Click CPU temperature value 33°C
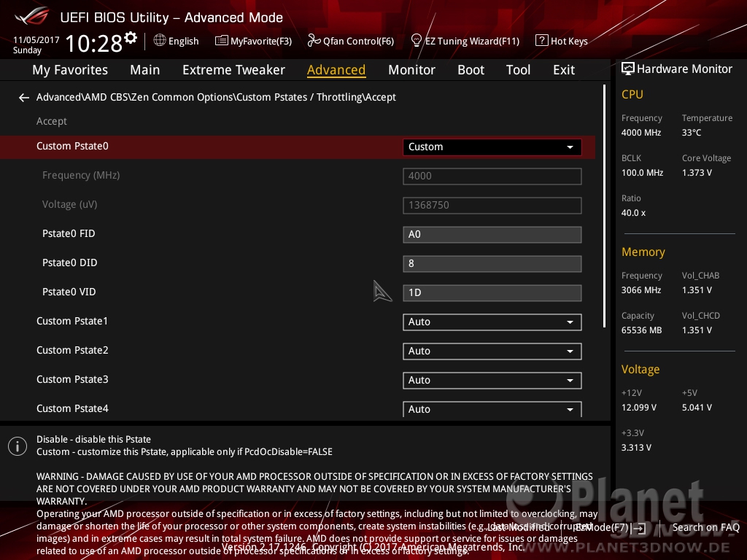The image size is (747, 560). [x=692, y=133]
